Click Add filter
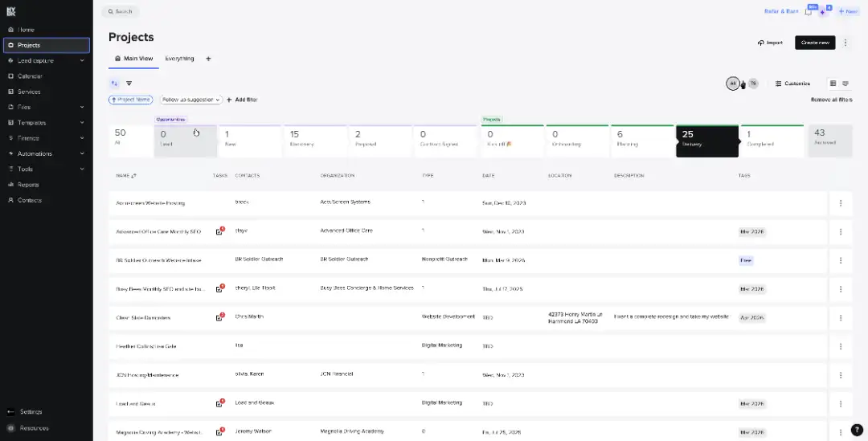868x441 pixels. point(242,100)
